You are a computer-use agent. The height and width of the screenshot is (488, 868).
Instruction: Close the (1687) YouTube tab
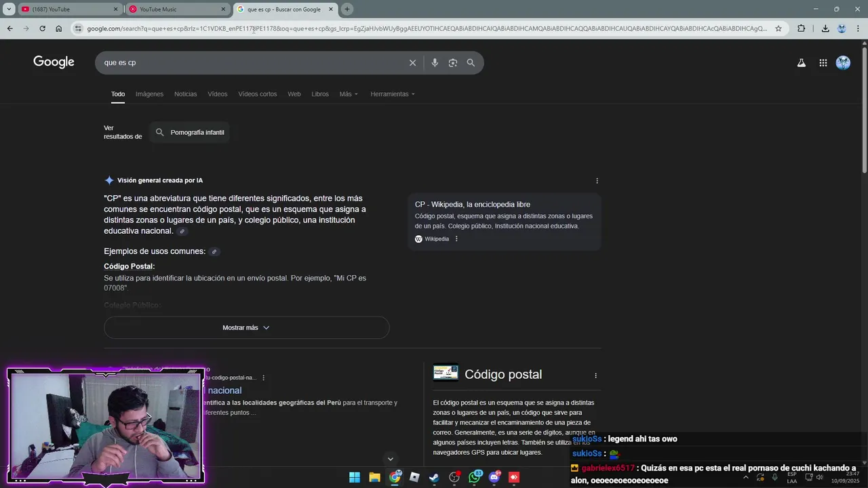pyautogui.click(x=115, y=9)
